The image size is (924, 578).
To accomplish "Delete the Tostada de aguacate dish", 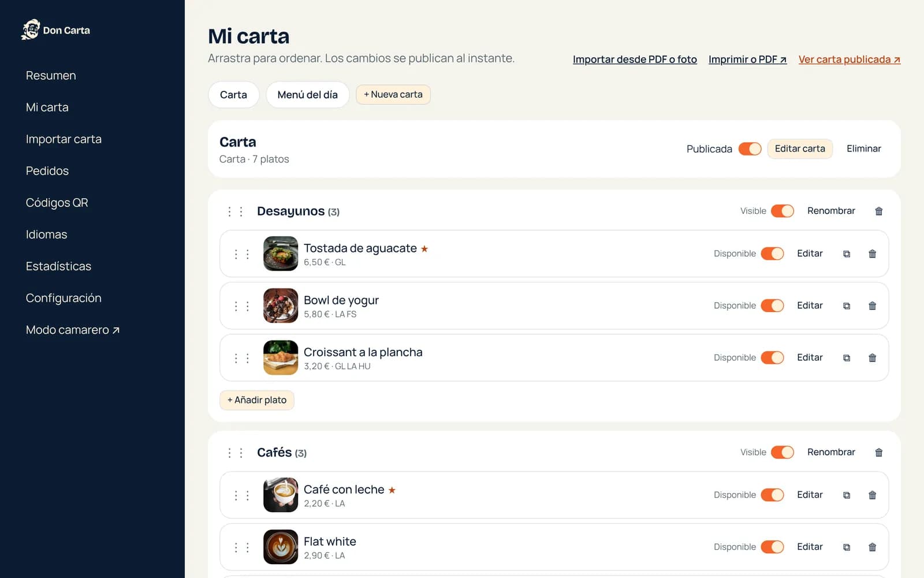I will click(x=872, y=254).
